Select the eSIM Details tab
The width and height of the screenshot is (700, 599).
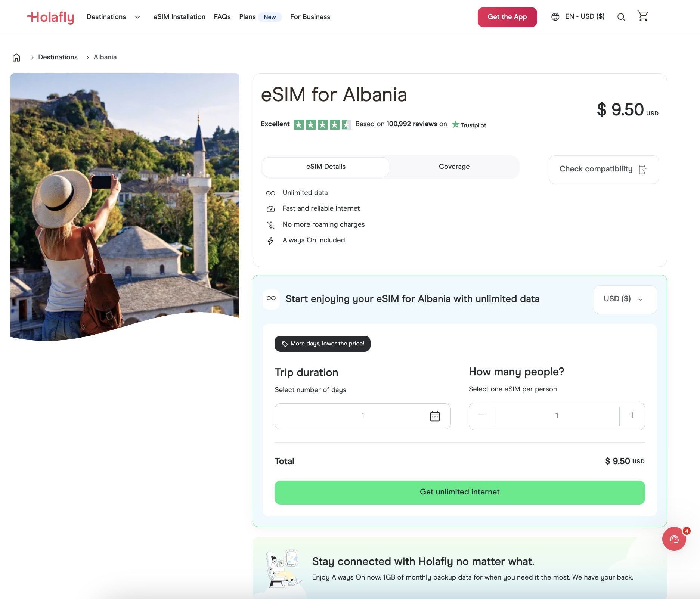326,167
